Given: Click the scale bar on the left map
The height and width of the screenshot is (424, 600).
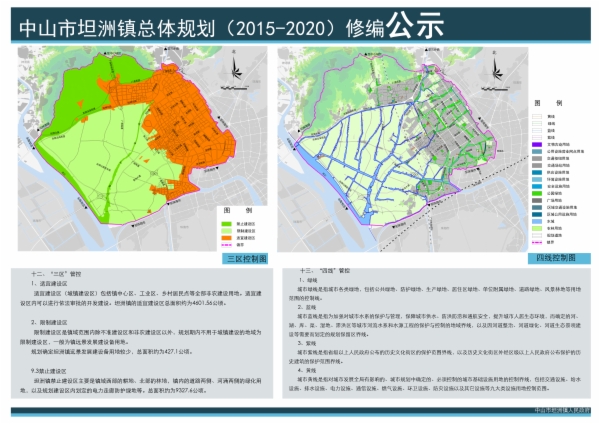Looking at the screenshot, I should [x=234, y=88].
